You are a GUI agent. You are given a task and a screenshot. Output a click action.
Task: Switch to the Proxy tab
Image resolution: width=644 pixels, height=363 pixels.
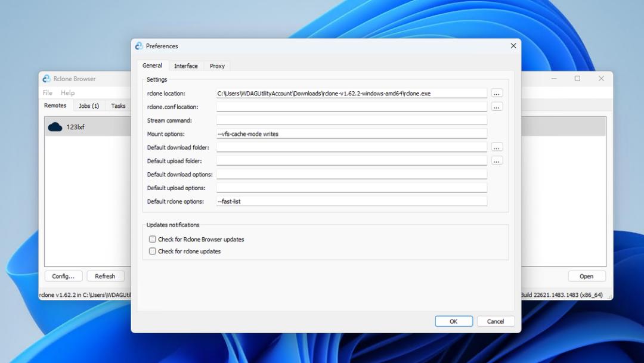tap(217, 66)
